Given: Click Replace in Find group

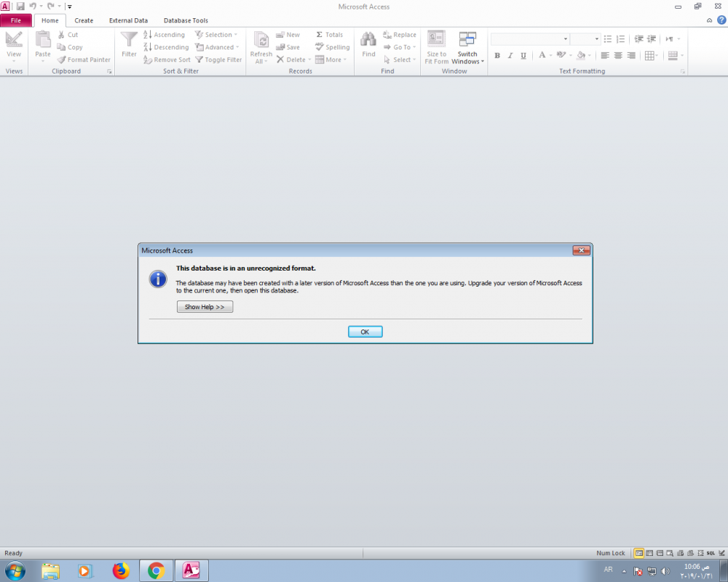Looking at the screenshot, I should (399, 35).
